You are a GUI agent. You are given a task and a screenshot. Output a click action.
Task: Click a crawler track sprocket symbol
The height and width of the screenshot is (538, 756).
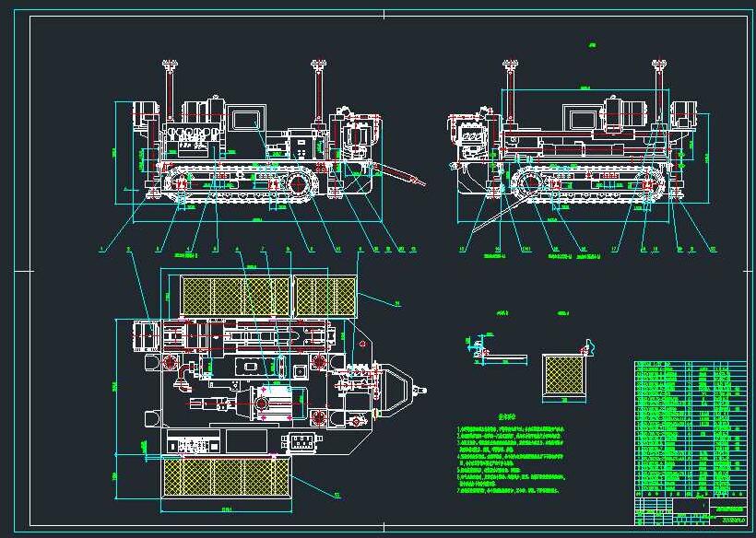pos(297,184)
